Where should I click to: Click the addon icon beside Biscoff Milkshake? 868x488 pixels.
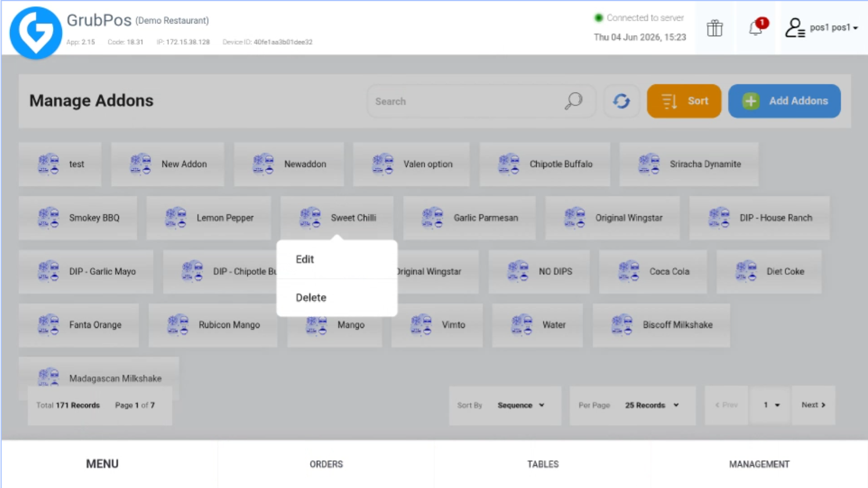[x=622, y=325]
